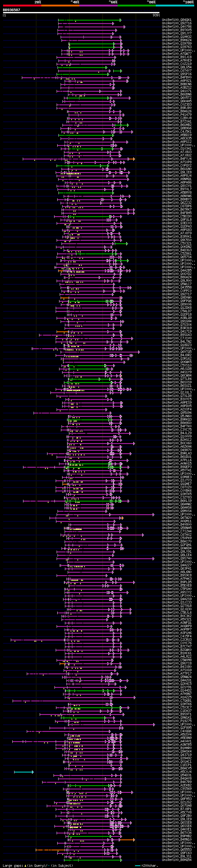Select hit label UniRef100_C4J5K1
This screenshot has height=868, width=197.
coord(177,131)
